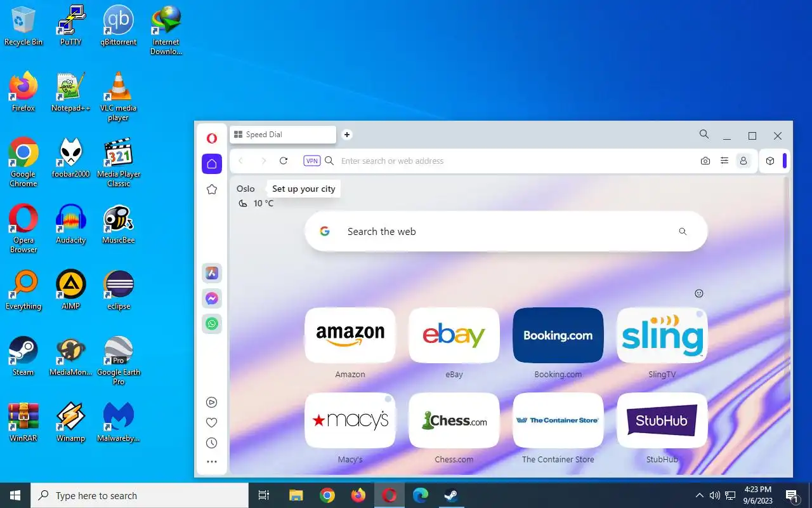This screenshot has width=812, height=508.
Task: Open Task View on the taskbar
Action: (264, 495)
